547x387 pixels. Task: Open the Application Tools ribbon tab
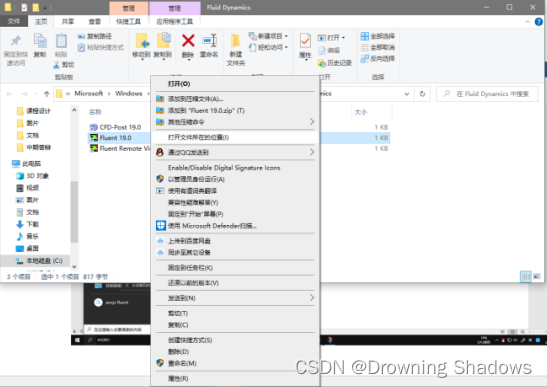point(174,21)
